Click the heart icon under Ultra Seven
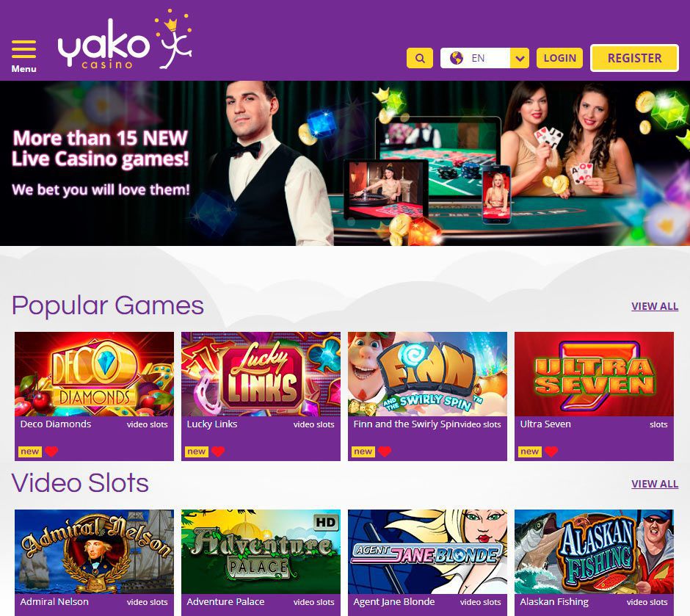690x616 pixels. [x=551, y=452]
